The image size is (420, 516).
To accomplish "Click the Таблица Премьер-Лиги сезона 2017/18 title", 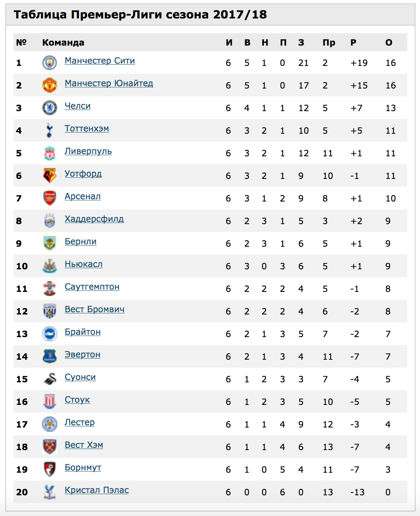I will [140, 15].
